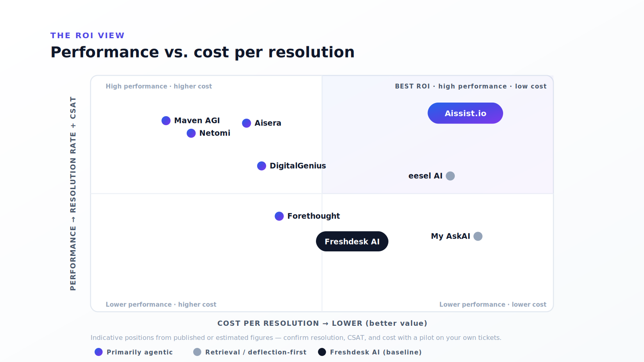
Task: Select the Freshdesk AI (baseline) legend dot
Action: click(x=322, y=352)
